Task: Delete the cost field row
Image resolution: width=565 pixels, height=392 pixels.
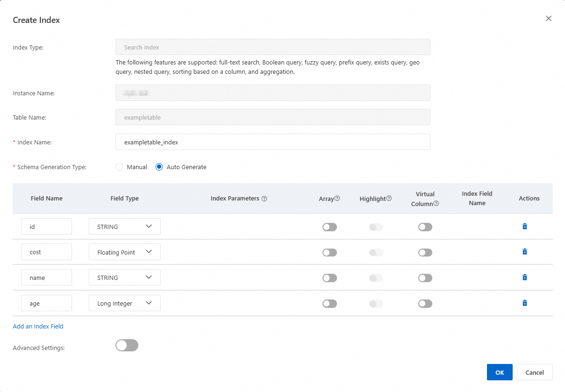Action: pos(524,252)
